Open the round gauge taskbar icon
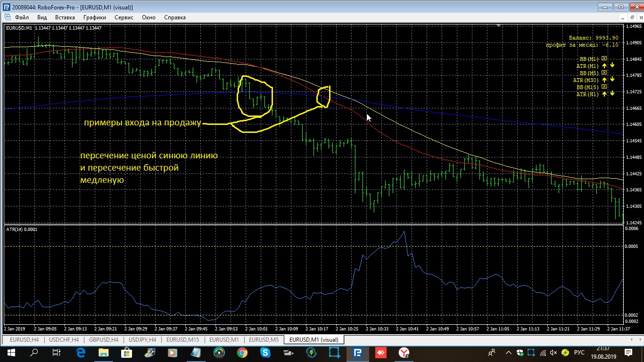644x362 pixels. point(219,353)
